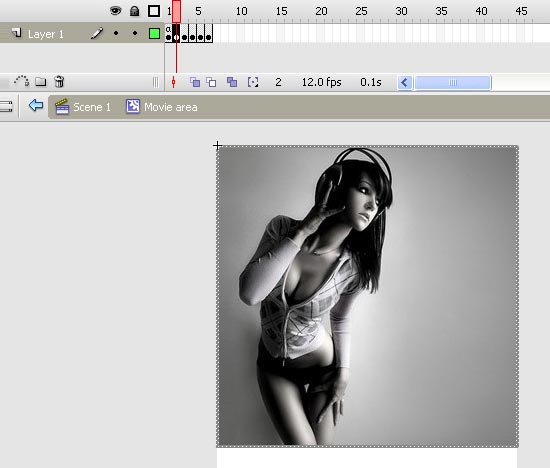Click the eye icon to show/hide all layers
550x468 pixels.
[115, 11]
